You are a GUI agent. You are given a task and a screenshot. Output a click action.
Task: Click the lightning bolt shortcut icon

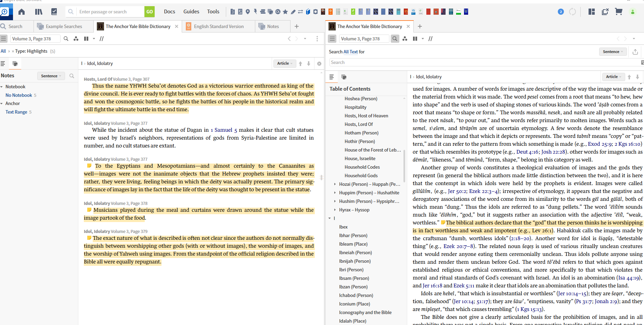point(255,12)
